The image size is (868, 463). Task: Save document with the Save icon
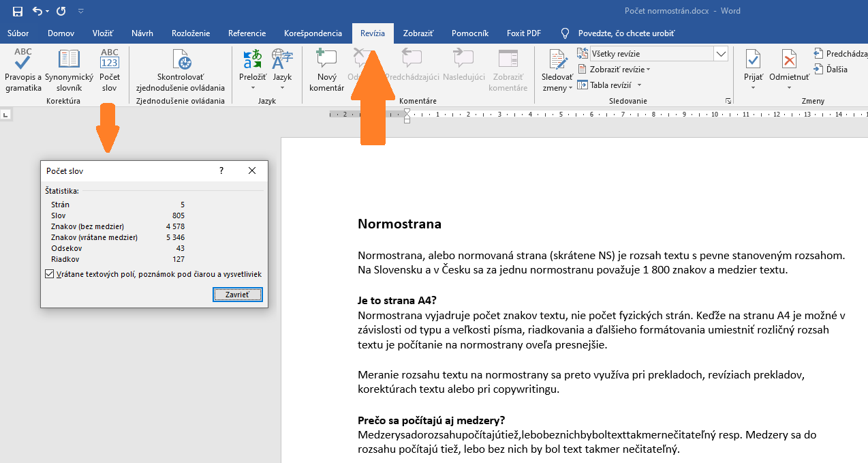[18, 11]
